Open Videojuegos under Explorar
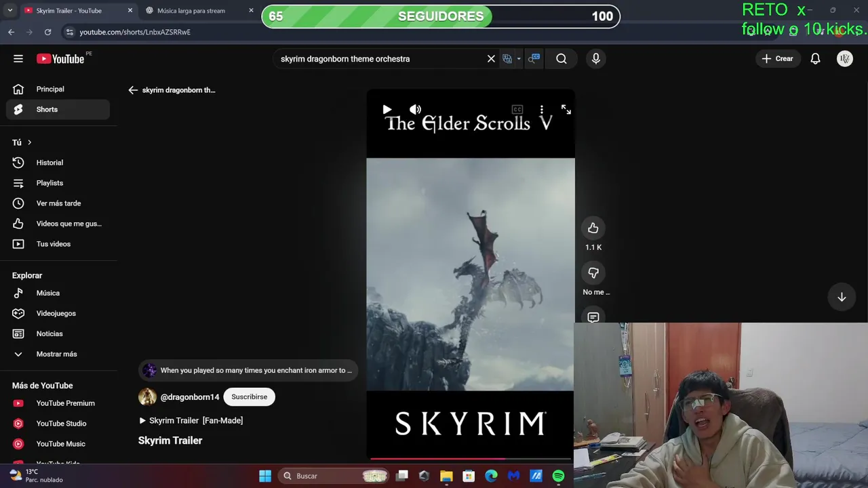Image resolution: width=868 pixels, height=488 pixels. (x=58, y=313)
